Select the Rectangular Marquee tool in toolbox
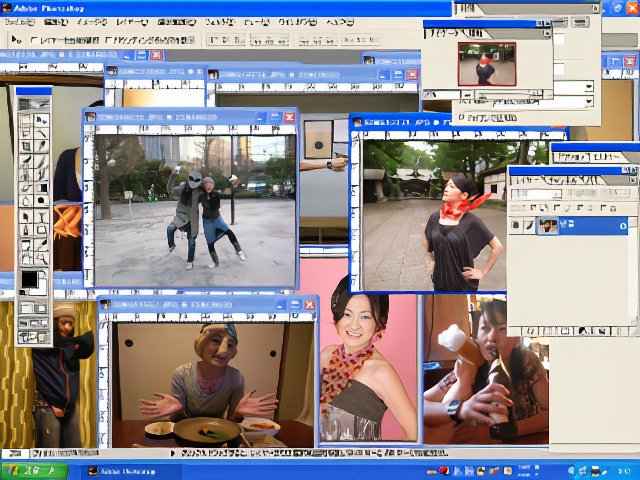Screen dimensions: 640x480 pyautogui.click(x=25, y=120)
